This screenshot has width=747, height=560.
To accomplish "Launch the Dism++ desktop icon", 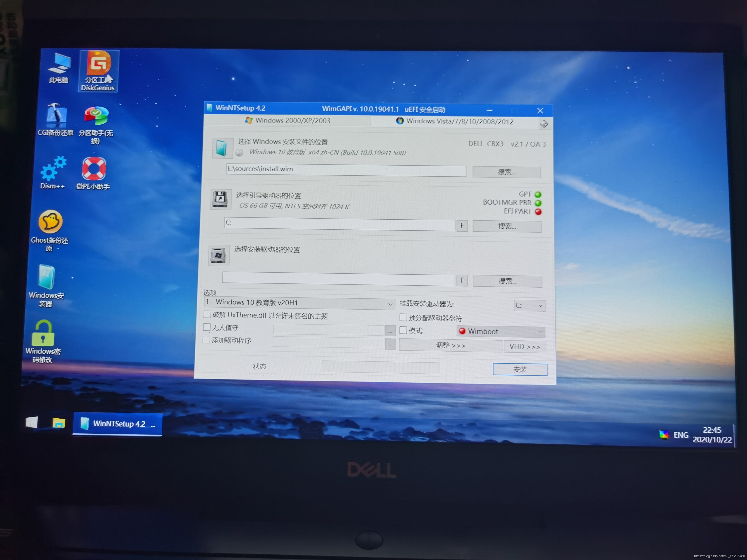I will (x=53, y=172).
